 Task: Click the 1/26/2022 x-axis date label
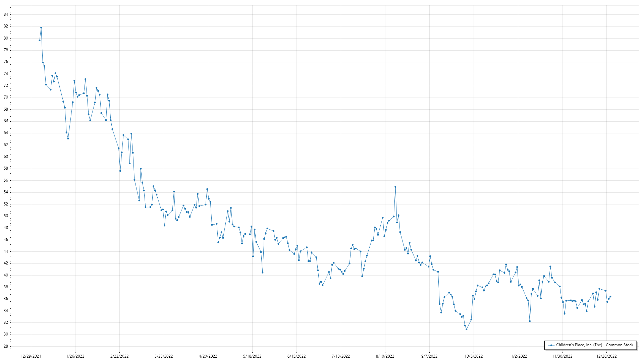tap(75, 356)
